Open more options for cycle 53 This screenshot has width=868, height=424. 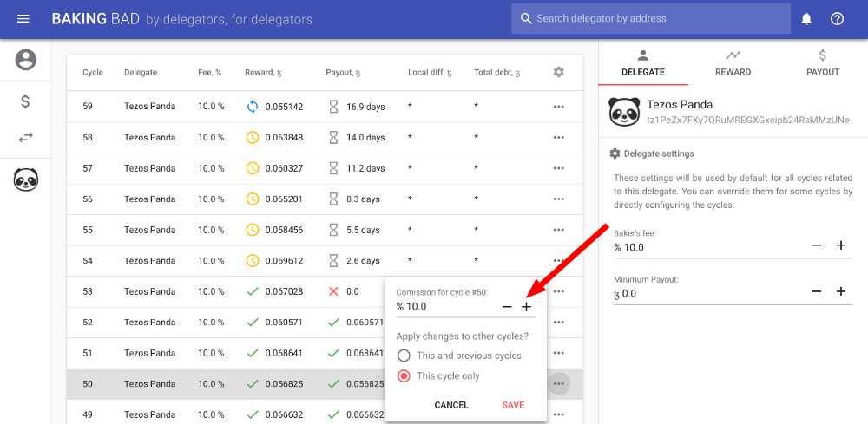point(558,291)
